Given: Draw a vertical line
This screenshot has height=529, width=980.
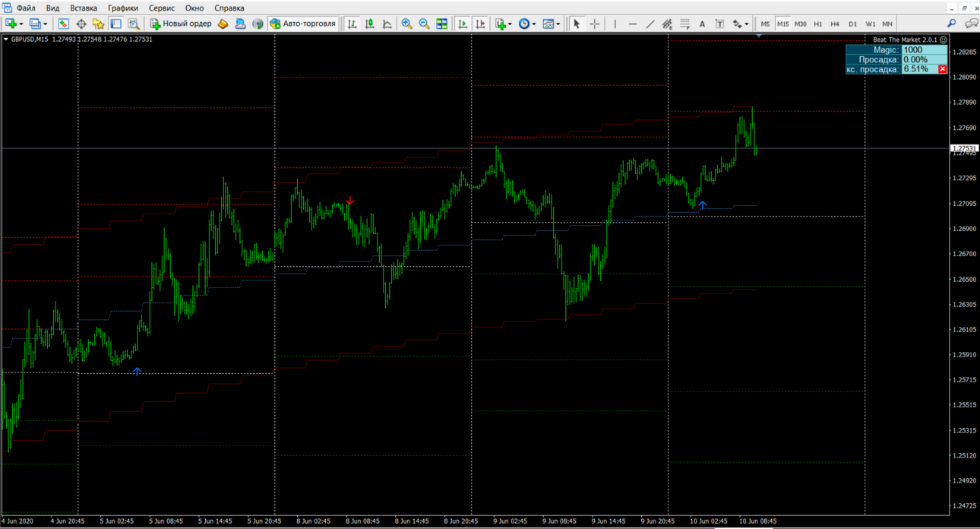Looking at the screenshot, I should pyautogui.click(x=615, y=24).
